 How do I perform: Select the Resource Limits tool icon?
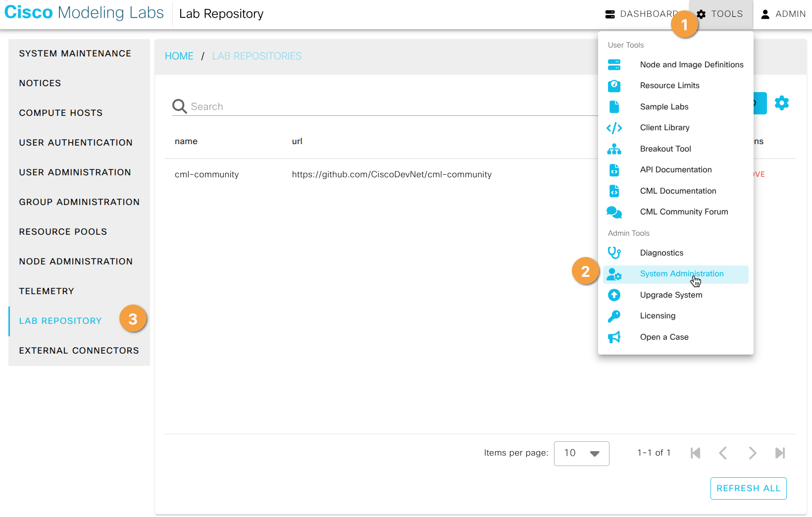[614, 85]
